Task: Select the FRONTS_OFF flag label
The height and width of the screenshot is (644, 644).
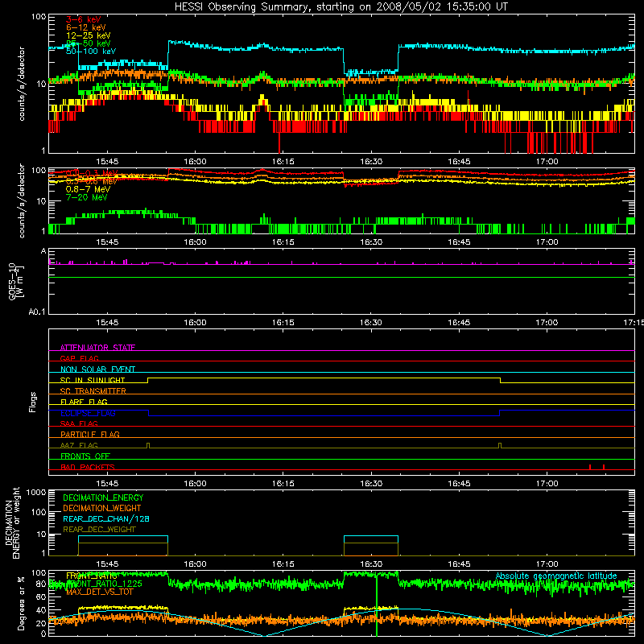Action: coord(85,456)
